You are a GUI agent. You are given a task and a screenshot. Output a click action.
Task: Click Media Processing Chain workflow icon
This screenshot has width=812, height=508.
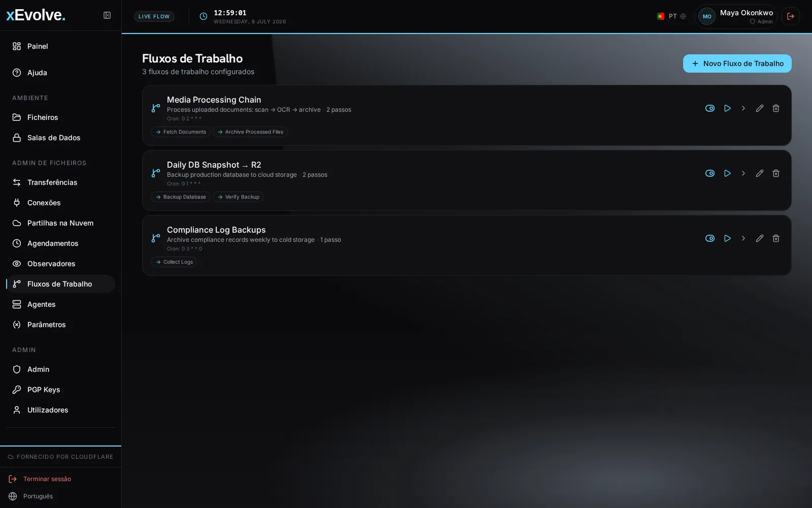pyautogui.click(x=156, y=108)
